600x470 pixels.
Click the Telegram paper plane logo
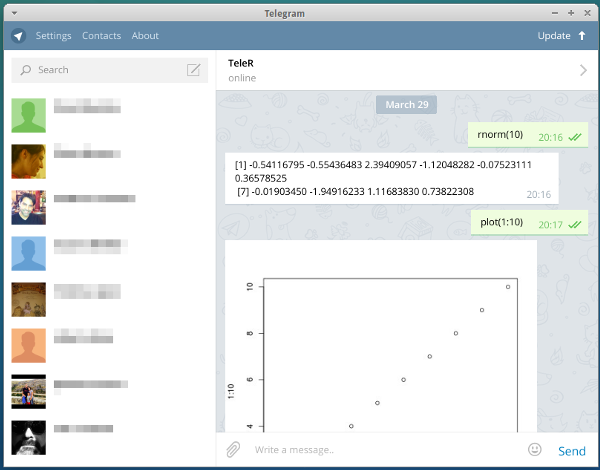point(19,36)
